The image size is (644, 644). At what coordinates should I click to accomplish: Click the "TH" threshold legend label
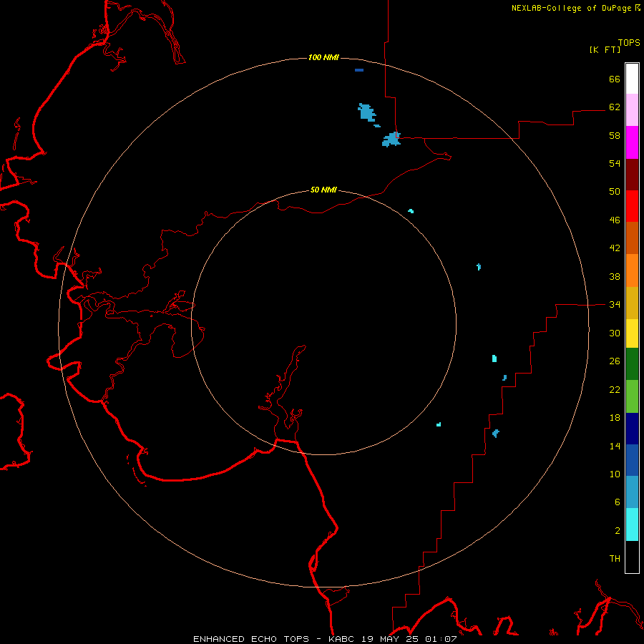(615, 559)
